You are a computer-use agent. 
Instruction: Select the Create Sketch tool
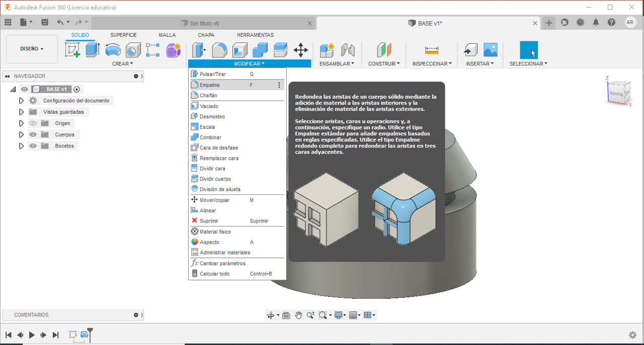pyautogui.click(x=73, y=50)
